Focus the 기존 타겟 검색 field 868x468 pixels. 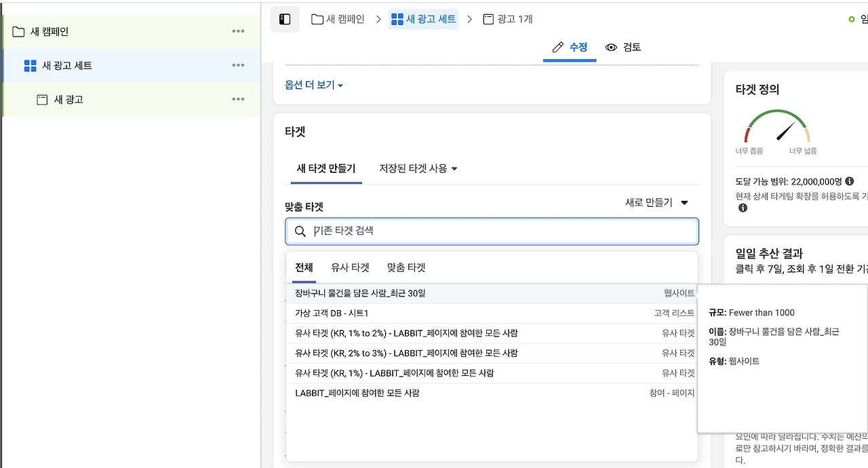coord(492,231)
